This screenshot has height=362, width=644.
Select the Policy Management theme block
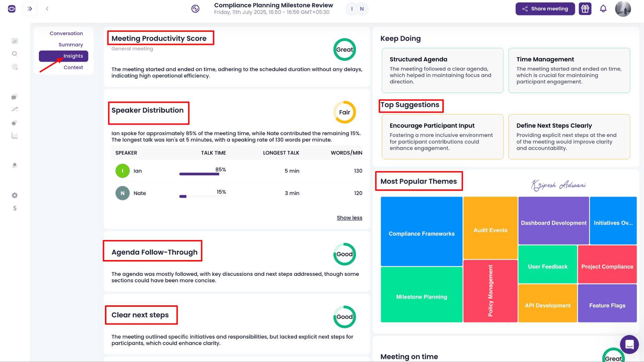pos(490,291)
